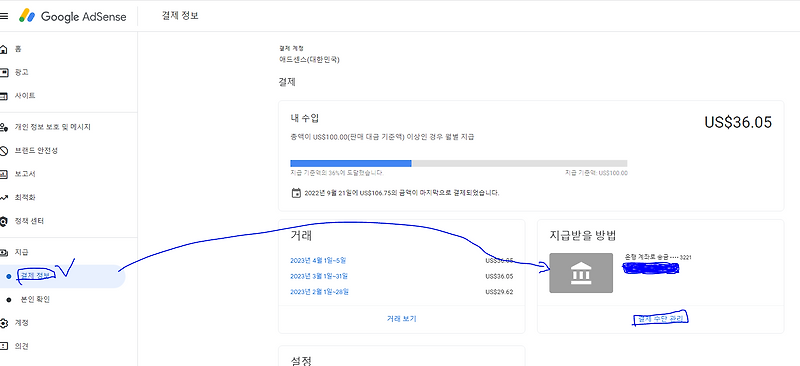Click the US$36.05 earnings amount

point(738,123)
